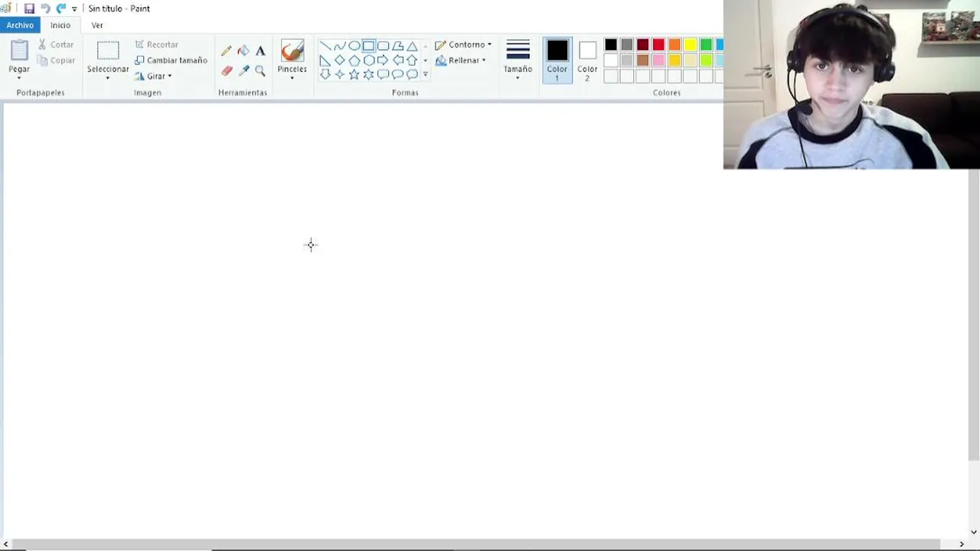
Task: Choose the Up arrow shape
Action: [x=412, y=60]
